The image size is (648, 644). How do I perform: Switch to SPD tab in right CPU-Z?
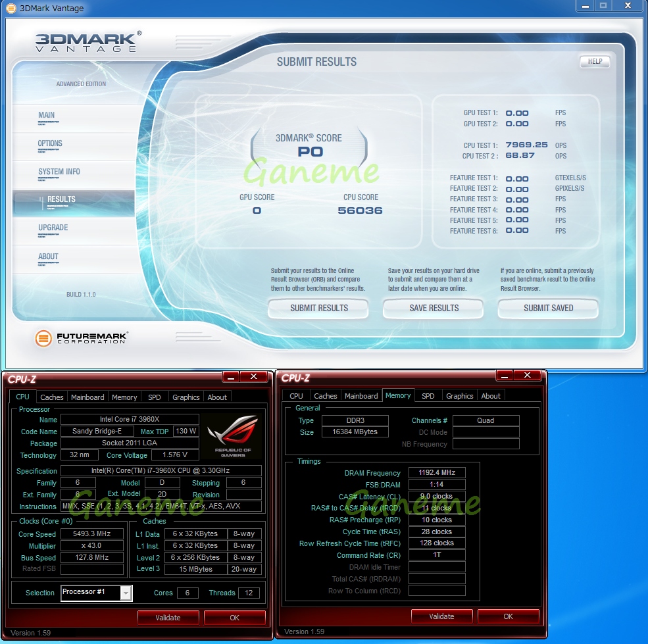(x=428, y=396)
